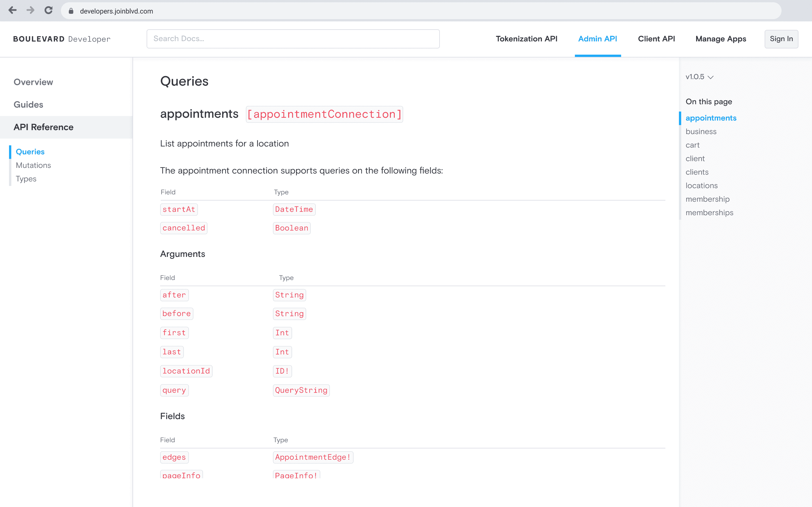Click the Boulevard Developer logo
812x507 pixels.
(x=62, y=39)
